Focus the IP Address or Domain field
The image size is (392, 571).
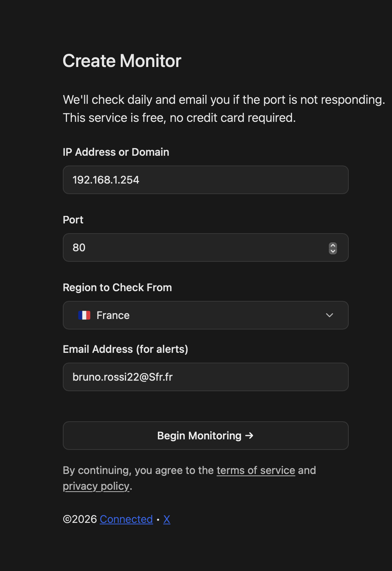205,180
